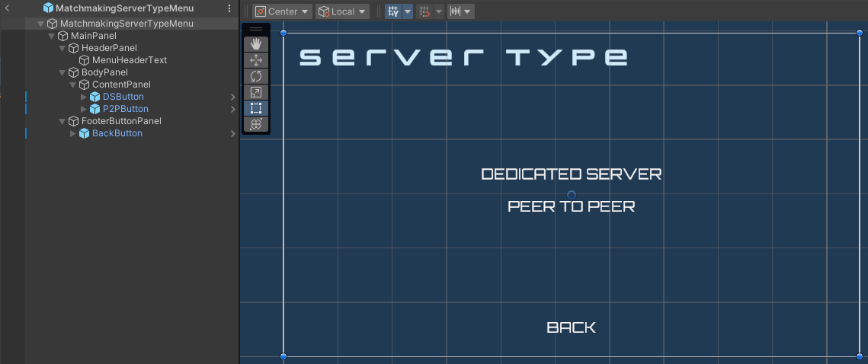
Task: Click the blue prefab cube in header
Action: coord(49,8)
